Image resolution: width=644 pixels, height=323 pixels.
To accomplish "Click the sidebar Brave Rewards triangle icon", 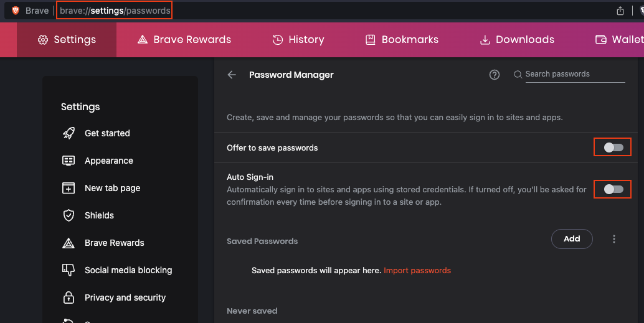I will coord(69,243).
